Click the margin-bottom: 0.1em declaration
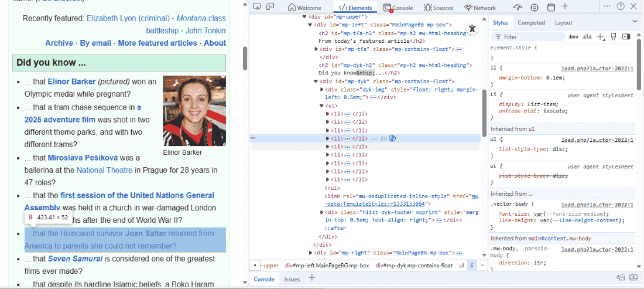Screen dimensions: 644x289 (x=532, y=77)
